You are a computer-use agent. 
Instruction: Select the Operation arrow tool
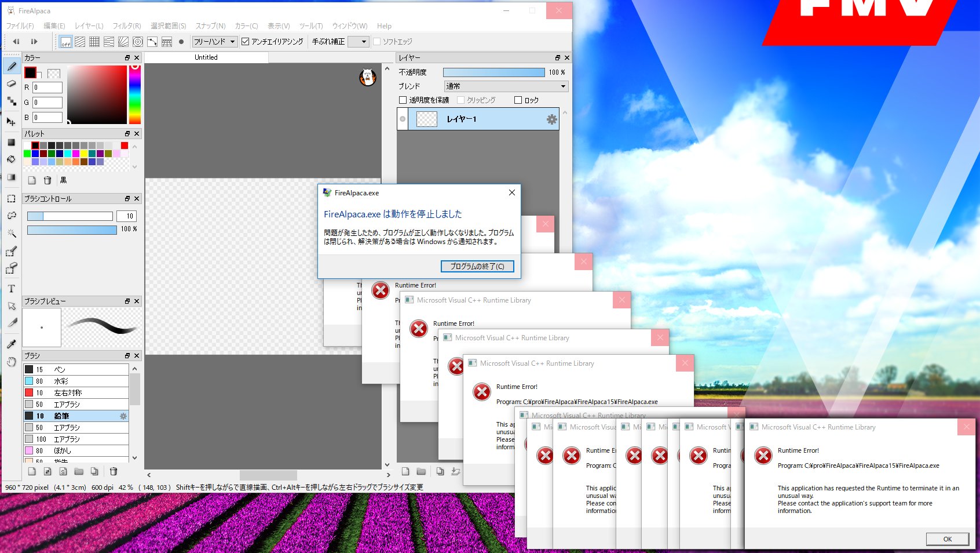(11, 306)
